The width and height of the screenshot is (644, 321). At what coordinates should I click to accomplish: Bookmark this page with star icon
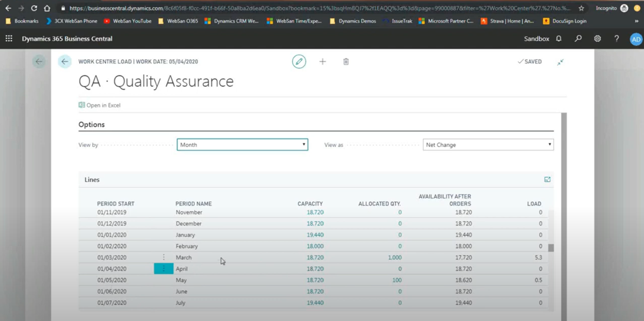582,8
